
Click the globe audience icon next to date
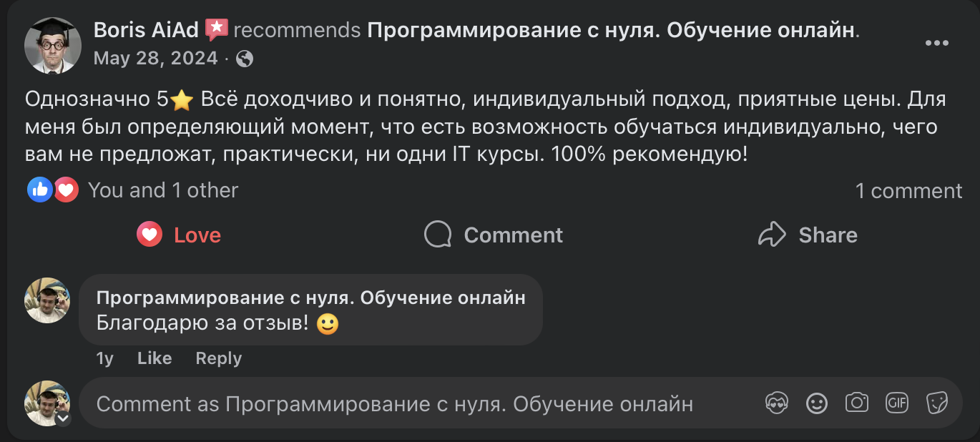pos(245,58)
